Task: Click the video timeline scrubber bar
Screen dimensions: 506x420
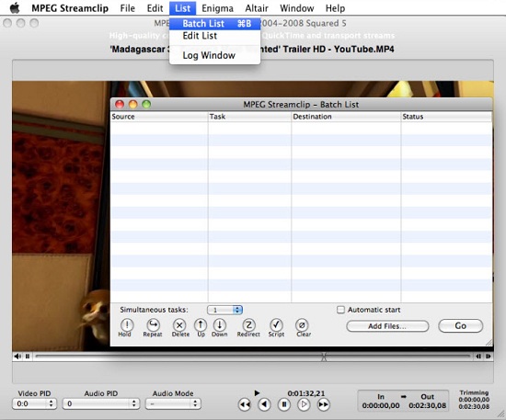Action: 253,357
